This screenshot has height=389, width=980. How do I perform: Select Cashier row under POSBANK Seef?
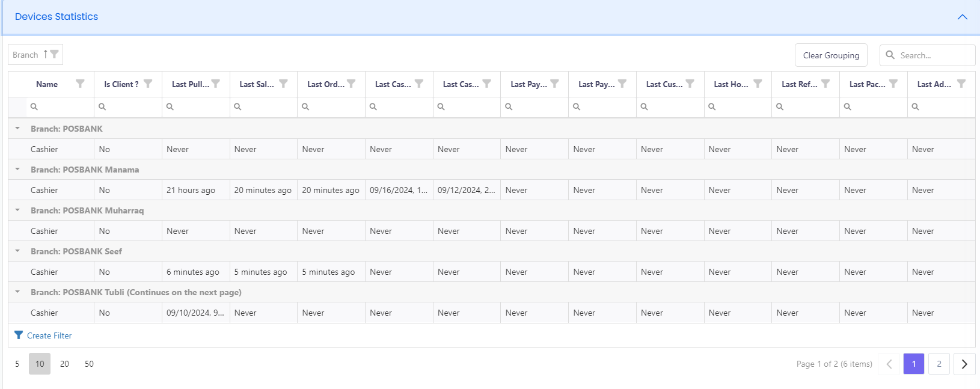pyautogui.click(x=492, y=272)
